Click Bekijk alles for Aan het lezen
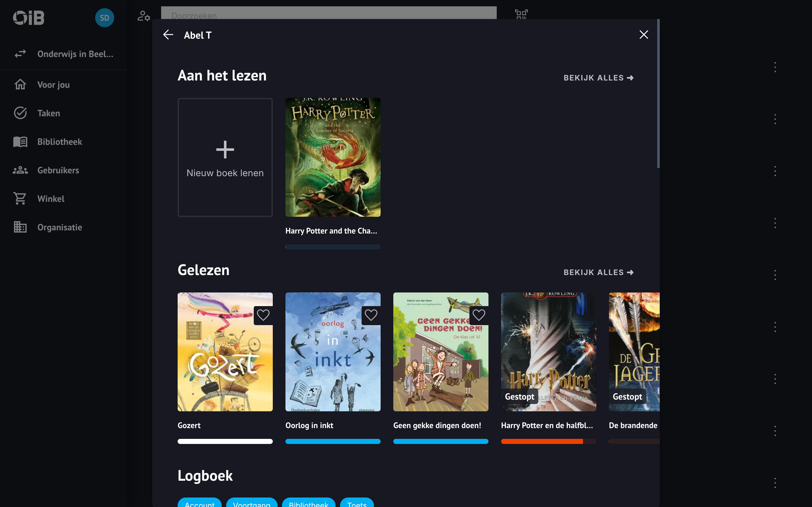This screenshot has height=507, width=812. coord(598,78)
